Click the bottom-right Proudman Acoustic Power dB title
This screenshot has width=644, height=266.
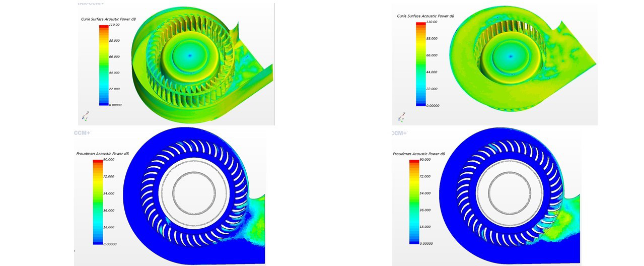[x=419, y=154]
